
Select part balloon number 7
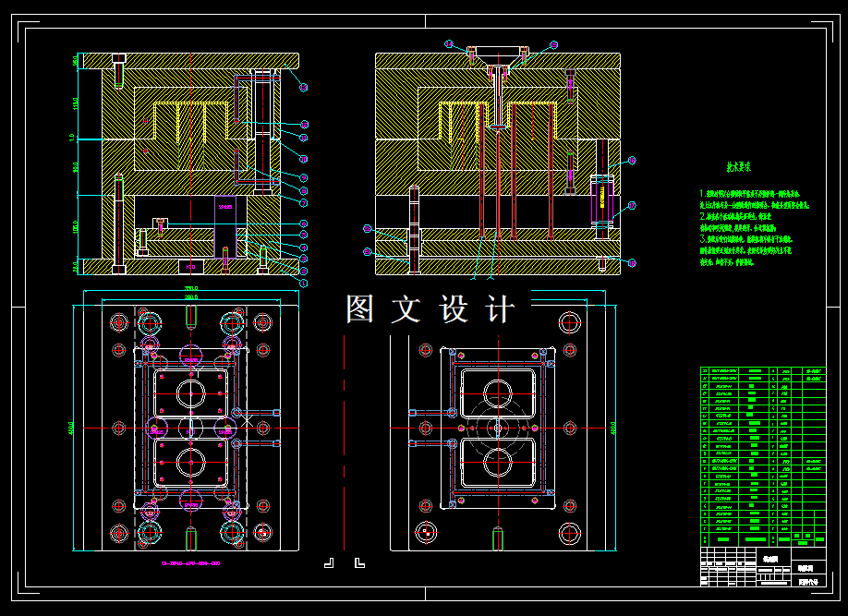303,203
